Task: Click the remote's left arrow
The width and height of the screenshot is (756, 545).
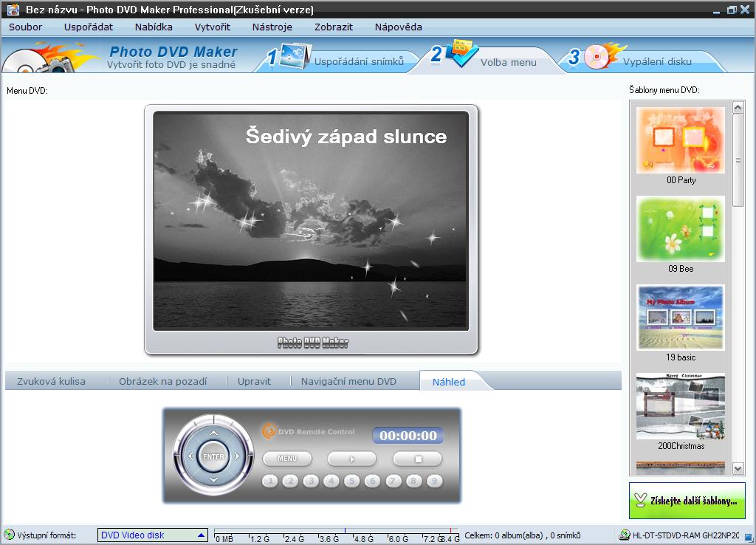Action: coord(190,456)
